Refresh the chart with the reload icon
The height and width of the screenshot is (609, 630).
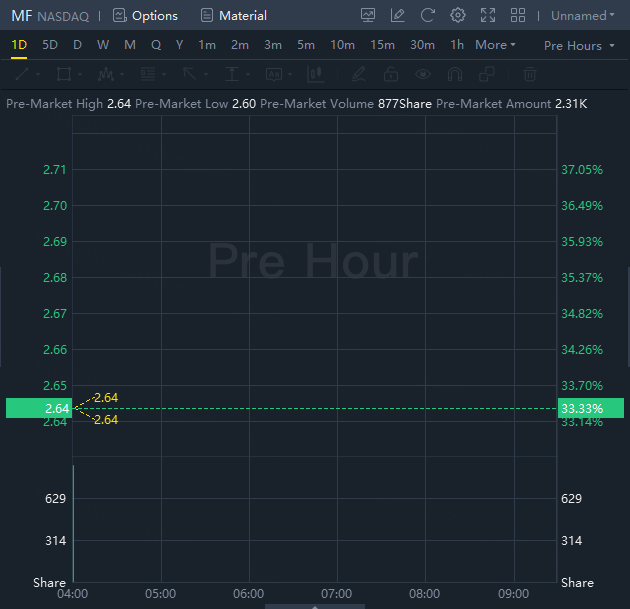(428, 16)
